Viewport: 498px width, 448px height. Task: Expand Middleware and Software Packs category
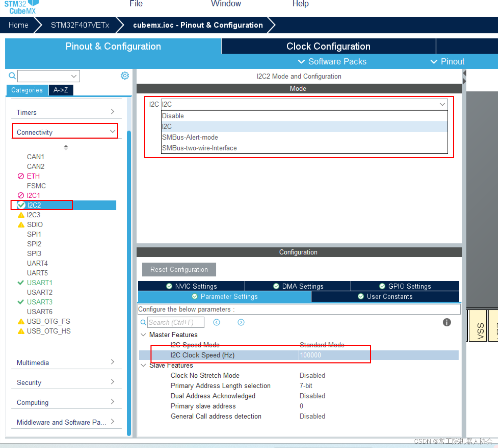click(x=66, y=422)
